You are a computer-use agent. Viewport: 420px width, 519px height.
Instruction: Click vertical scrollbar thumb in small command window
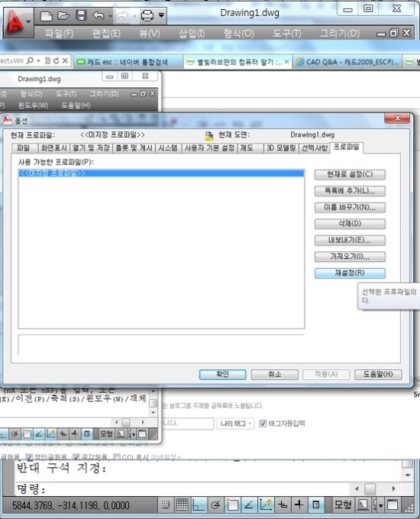(153, 403)
